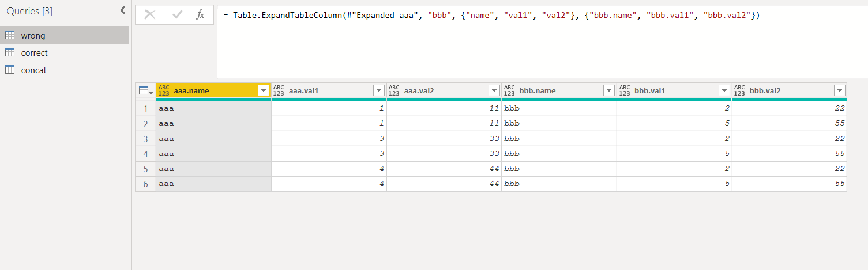Select the aaa.name column header
Viewport: 868px width, 270px height.
click(x=213, y=91)
